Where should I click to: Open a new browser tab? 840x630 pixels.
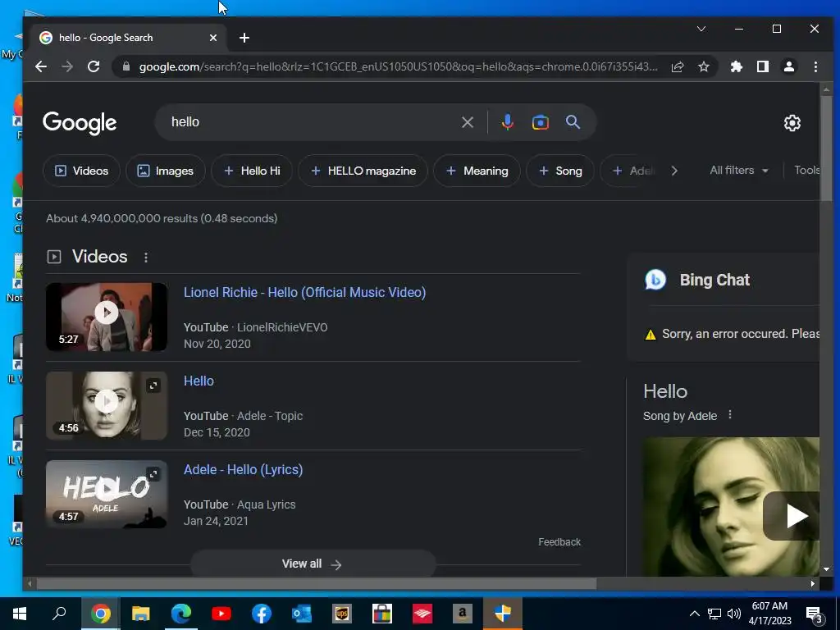coord(244,38)
